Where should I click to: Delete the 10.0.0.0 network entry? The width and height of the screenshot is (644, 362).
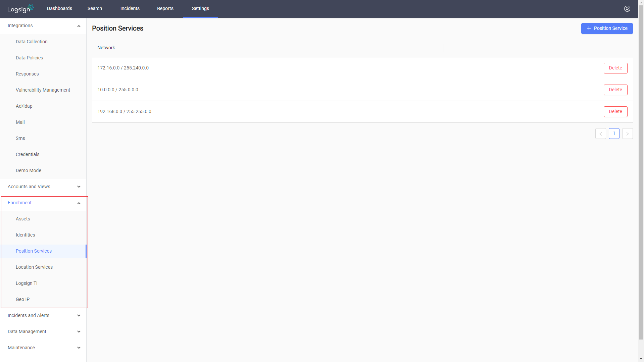pos(615,90)
